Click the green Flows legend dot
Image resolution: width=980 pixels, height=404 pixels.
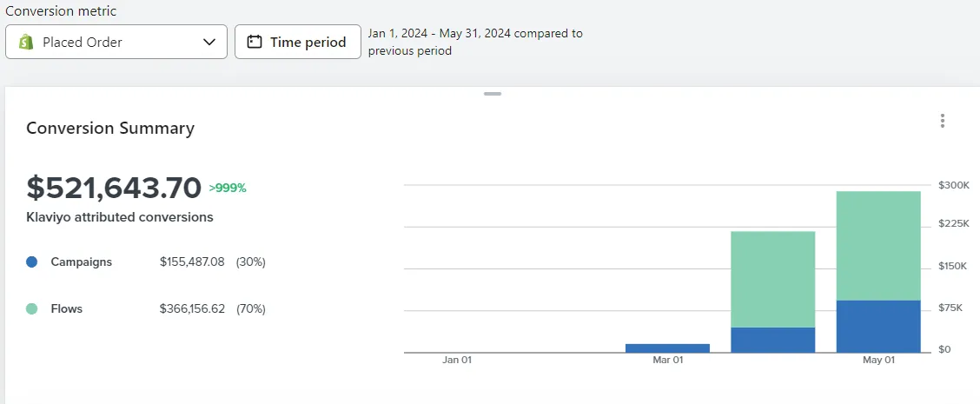[32, 308]
